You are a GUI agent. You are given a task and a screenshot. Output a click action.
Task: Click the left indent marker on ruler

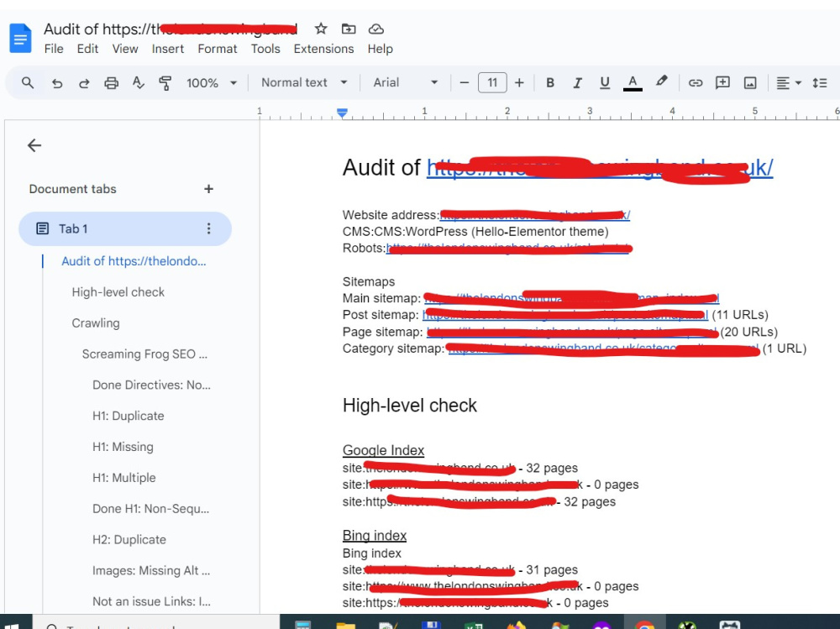(343, 113)
